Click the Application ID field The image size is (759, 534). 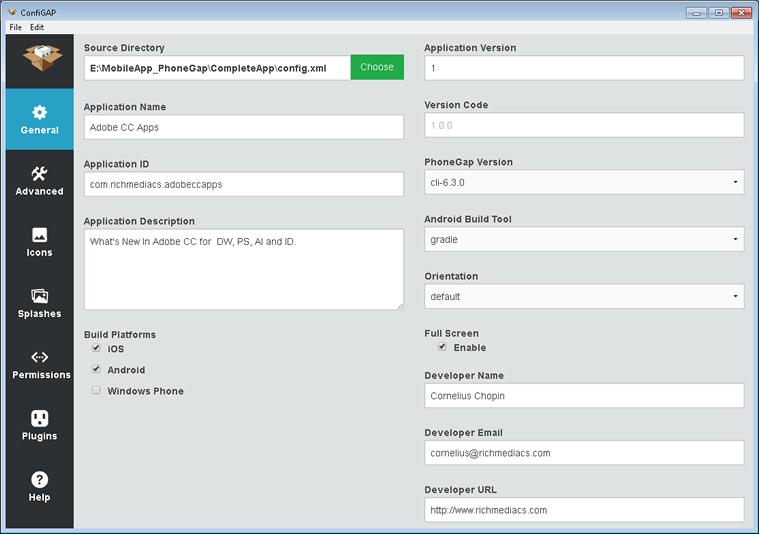click(x=244, y=184)
